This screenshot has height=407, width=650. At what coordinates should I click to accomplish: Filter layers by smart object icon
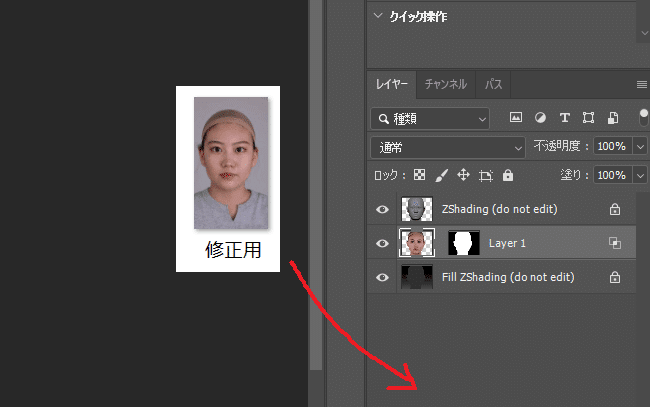coord(613,118)
